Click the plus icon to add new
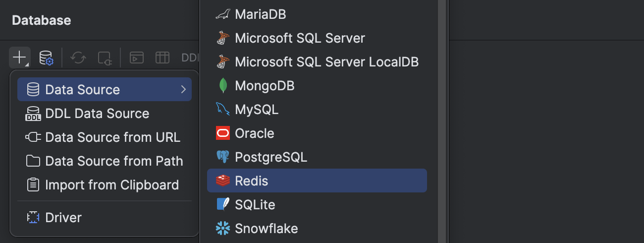The width and height of the screenshot is (644, 243). point(19,58)
